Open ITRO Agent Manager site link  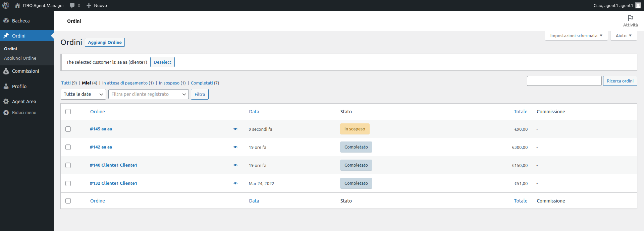[43, 5]
